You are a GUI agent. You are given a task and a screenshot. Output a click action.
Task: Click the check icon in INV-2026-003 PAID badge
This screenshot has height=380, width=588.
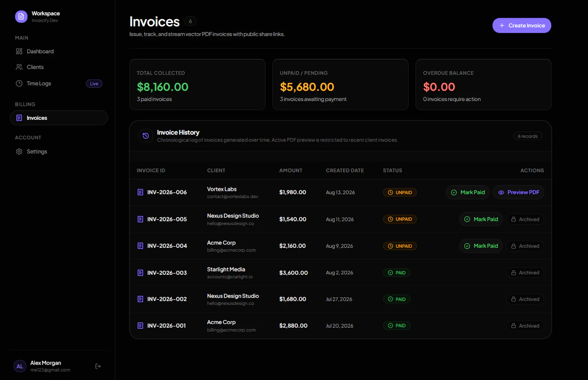[x=390, y=273]
